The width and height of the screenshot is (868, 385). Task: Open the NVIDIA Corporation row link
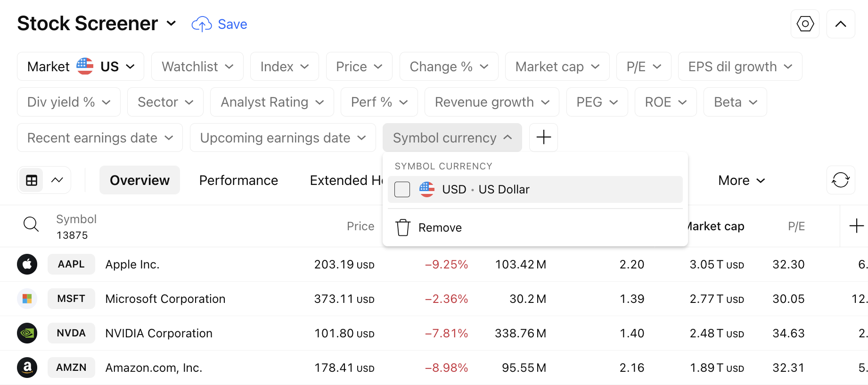(159, 333)
